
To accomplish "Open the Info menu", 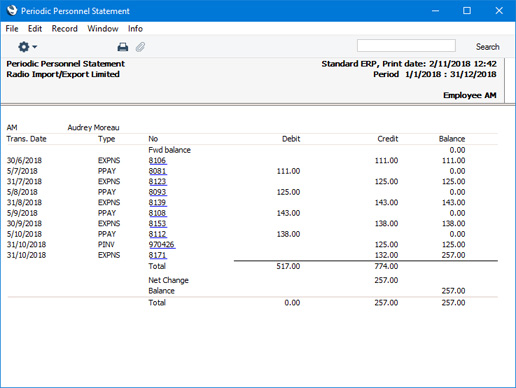I will pos(135,29).
